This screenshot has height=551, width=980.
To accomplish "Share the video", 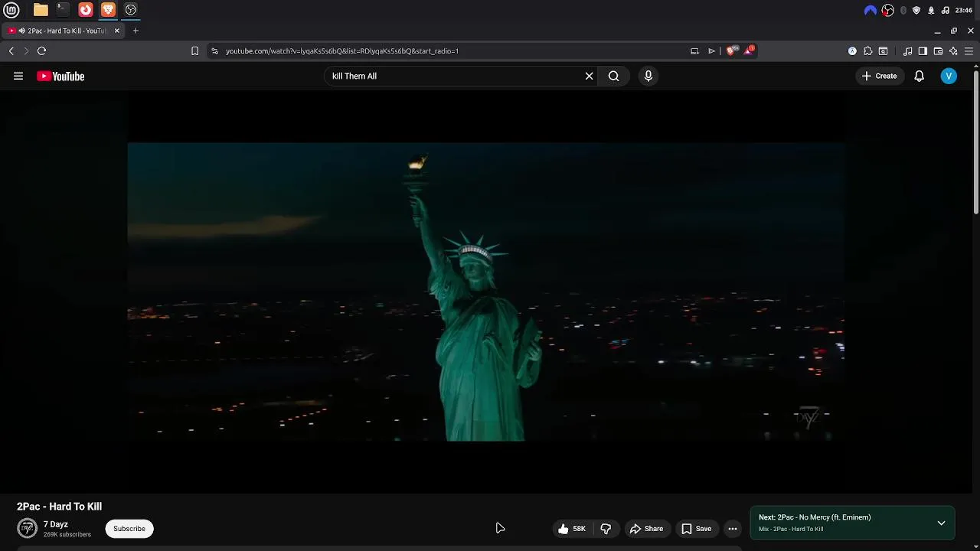I will (646, 529).
